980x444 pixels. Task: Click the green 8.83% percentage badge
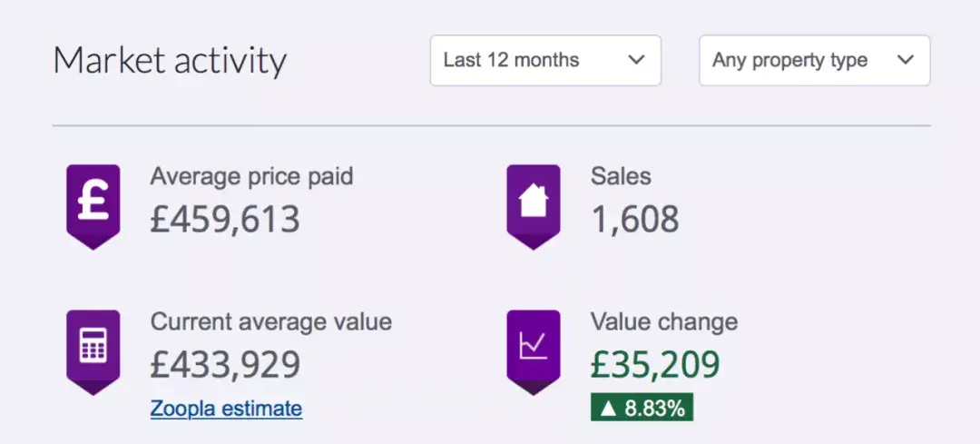[642, 409]
